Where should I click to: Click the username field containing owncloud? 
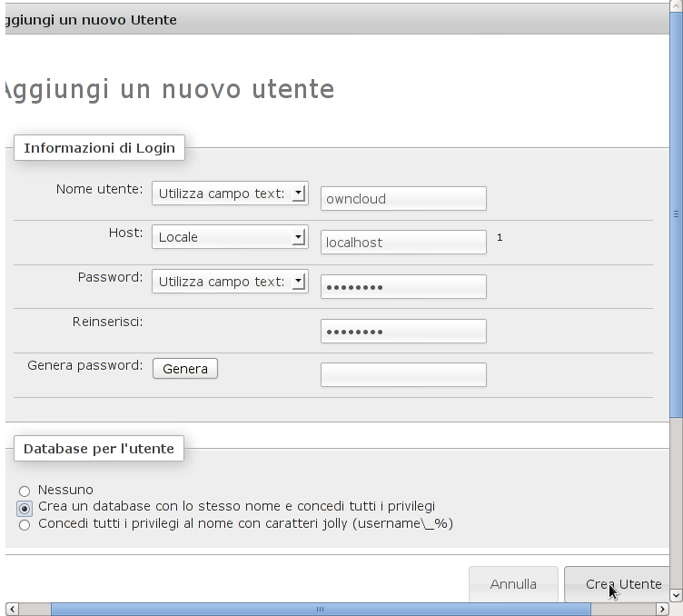click(403, 199)
